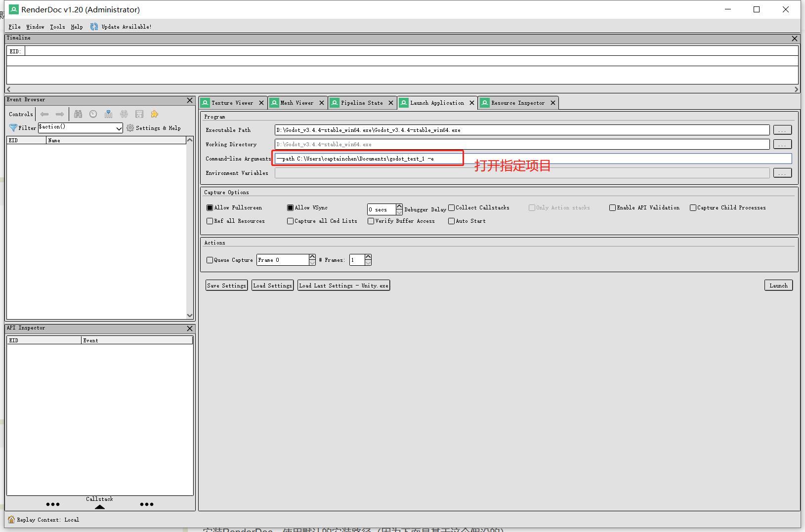Close the API Inspector panel

pyautogui.click(x=190, y=328)
